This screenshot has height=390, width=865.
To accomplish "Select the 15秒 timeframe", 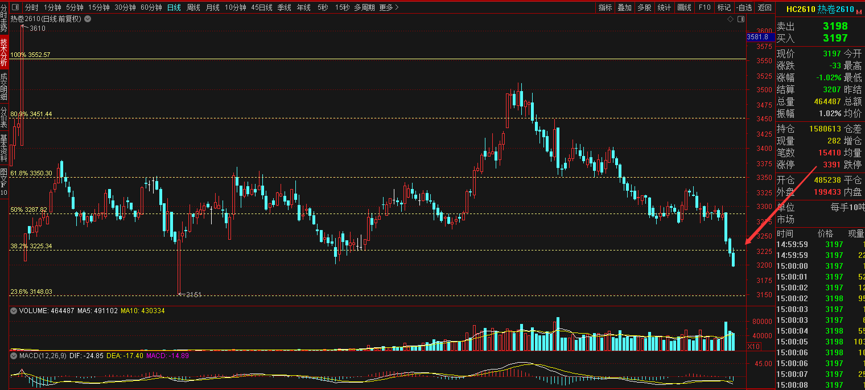I will [x=343, y=7].
